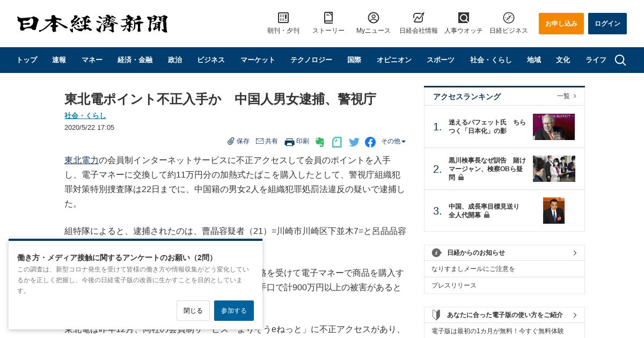Expand あなたに合った電子版の使い方 chevron arrow
The height and width of the screenshot is (338, 644).
(x=575, y=315)
